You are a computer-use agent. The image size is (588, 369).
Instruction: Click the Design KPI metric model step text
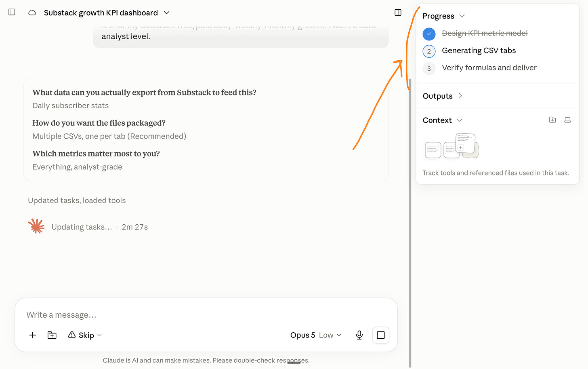485,33
